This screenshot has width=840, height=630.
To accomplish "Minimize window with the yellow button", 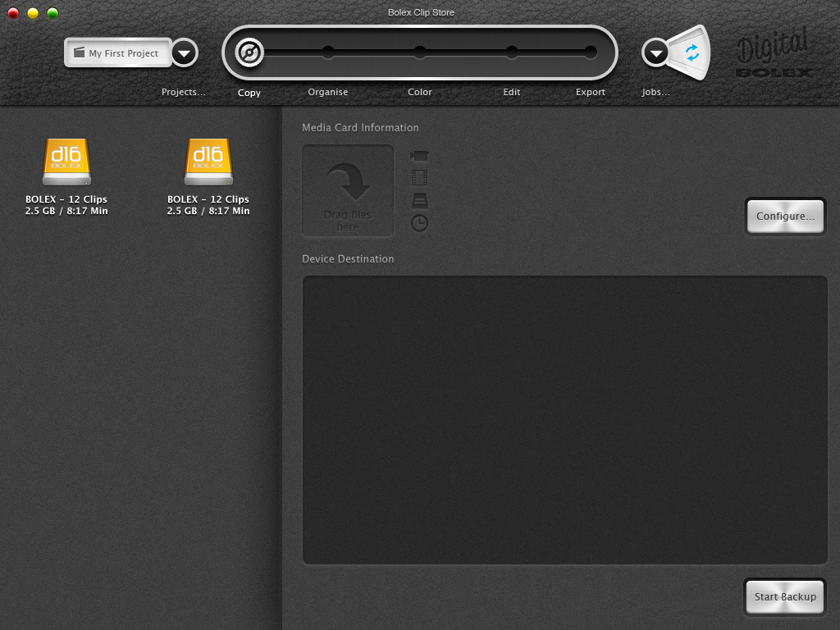I will tap(33, 13).
